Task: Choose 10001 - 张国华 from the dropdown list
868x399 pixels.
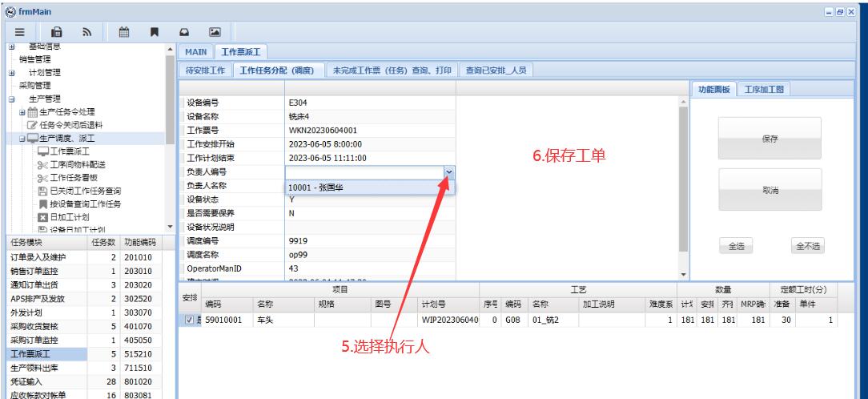Action: 370,187
